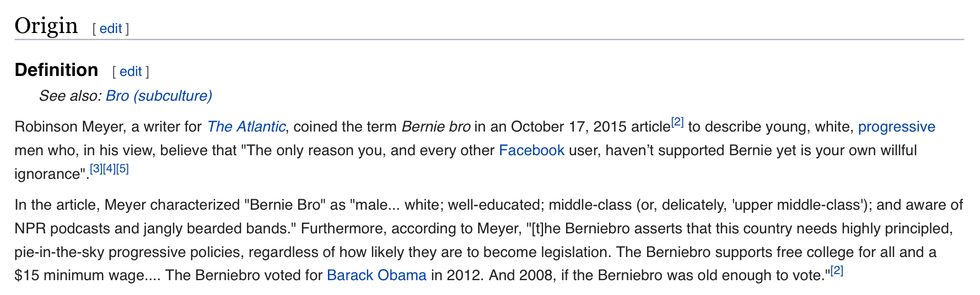Click the '$15 minimum wage' text
The height and width of the screenshot is (295, 980).
coord(79,275)
